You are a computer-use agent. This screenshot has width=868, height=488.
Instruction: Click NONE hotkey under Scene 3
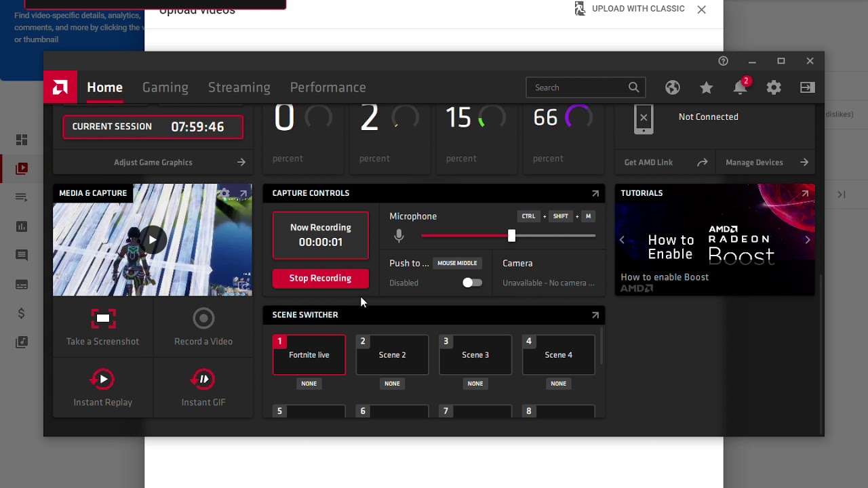[x=475, y=384]
